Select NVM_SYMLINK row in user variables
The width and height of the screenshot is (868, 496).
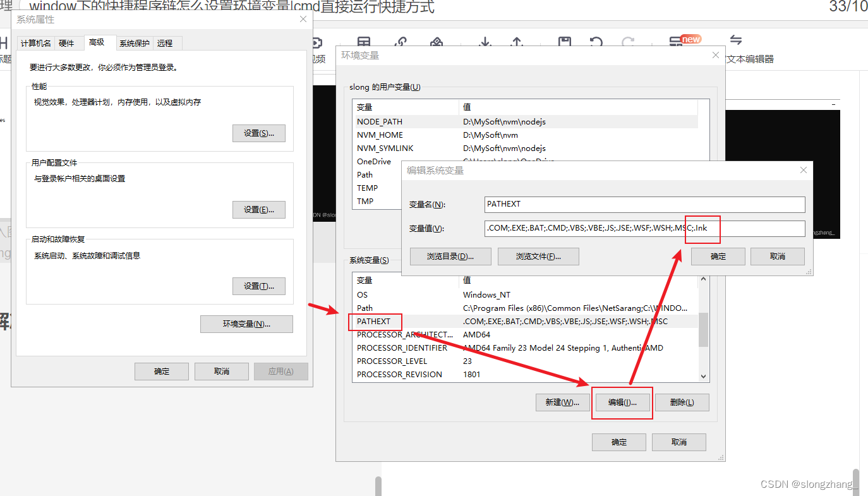coord(526,148)
